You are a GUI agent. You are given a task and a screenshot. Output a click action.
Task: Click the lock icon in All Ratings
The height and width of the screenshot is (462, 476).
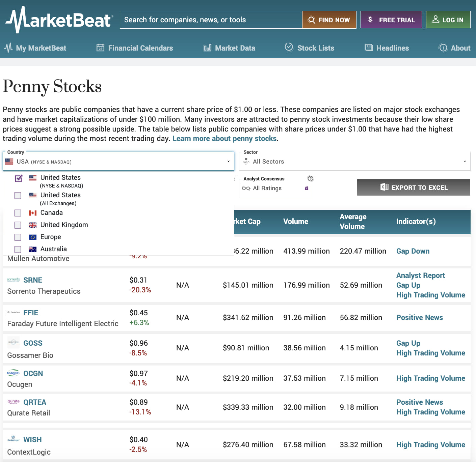click(x=307, y=188)
